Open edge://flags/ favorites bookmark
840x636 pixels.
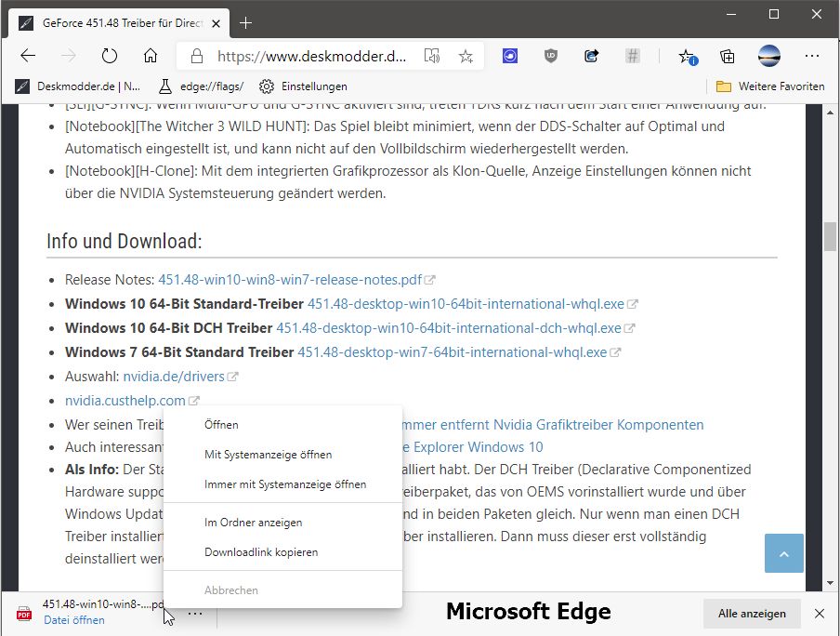[202, 86]
